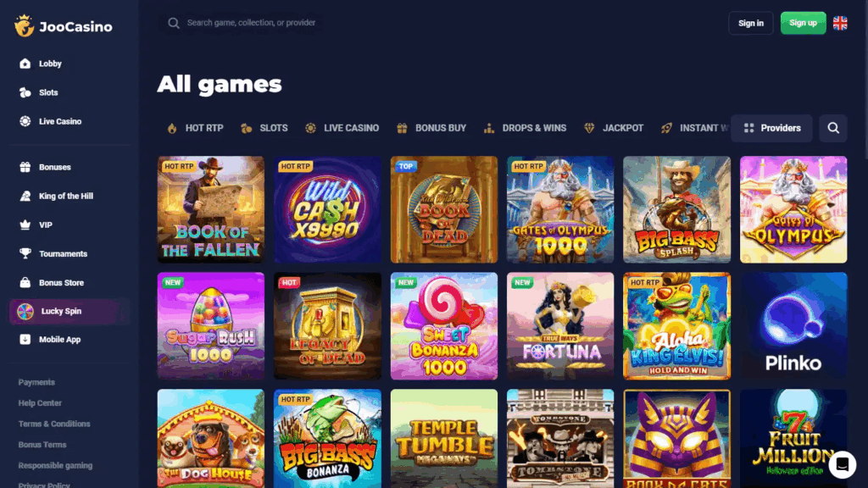Screen dimensions: 868x488
Task: Click the game search input field
Action: (x=241, y=23)
